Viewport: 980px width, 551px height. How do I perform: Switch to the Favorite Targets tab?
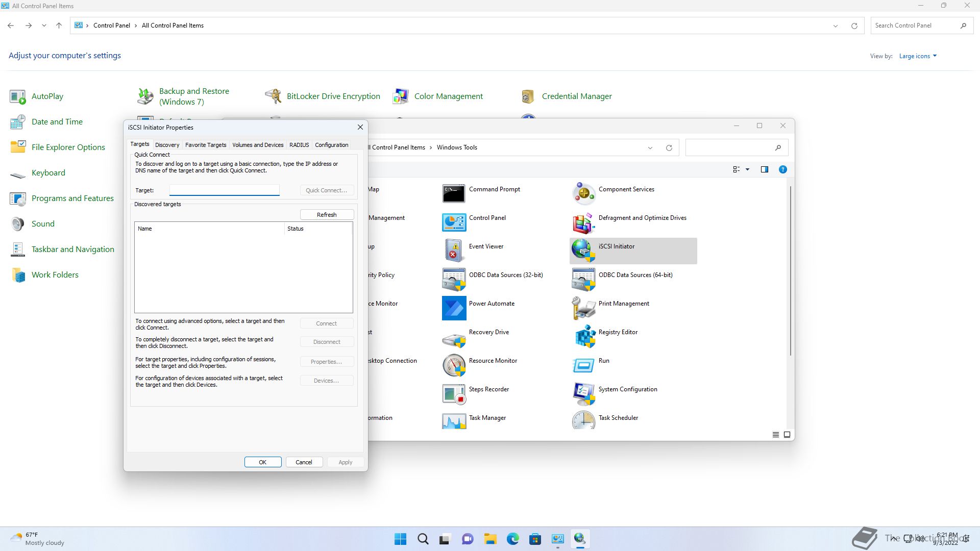206,145
